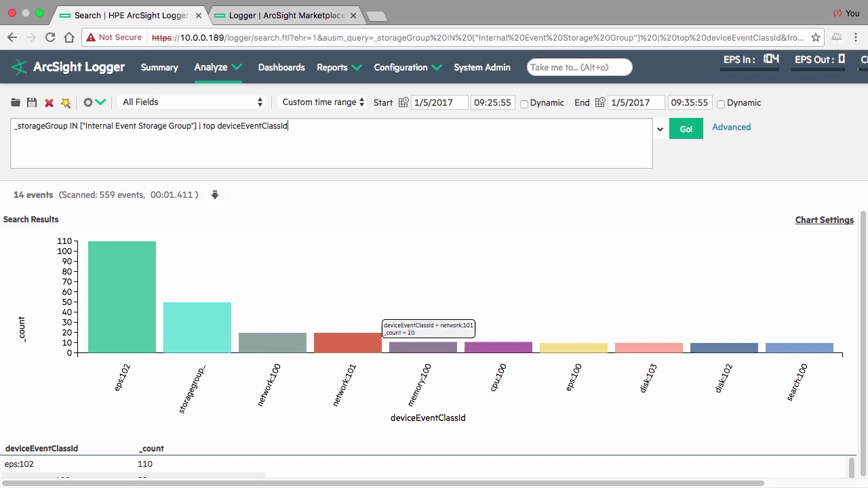
Task: Select the Search HPE ArcSight Logger tab
Action: coord(131,15)
